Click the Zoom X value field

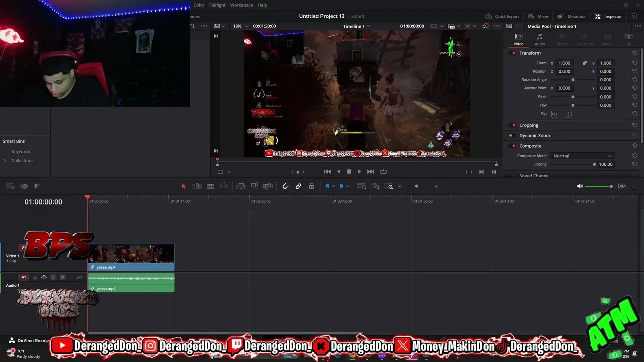click(x=565, y=63)
